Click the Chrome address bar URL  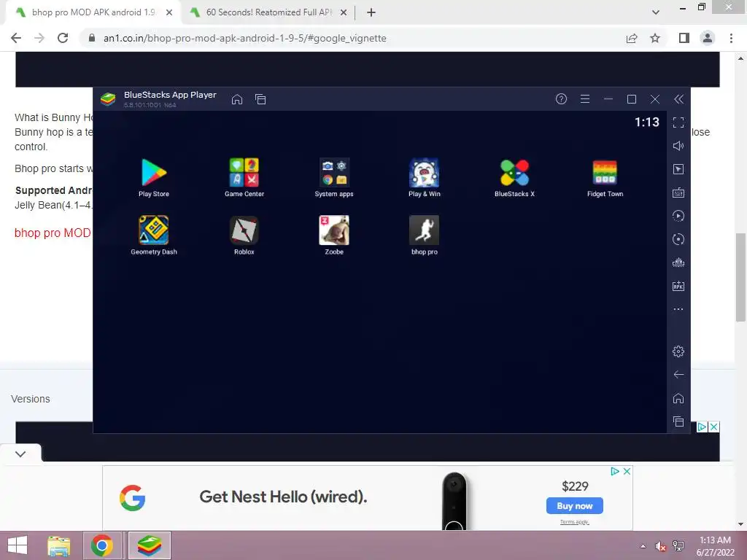[245, 38]
